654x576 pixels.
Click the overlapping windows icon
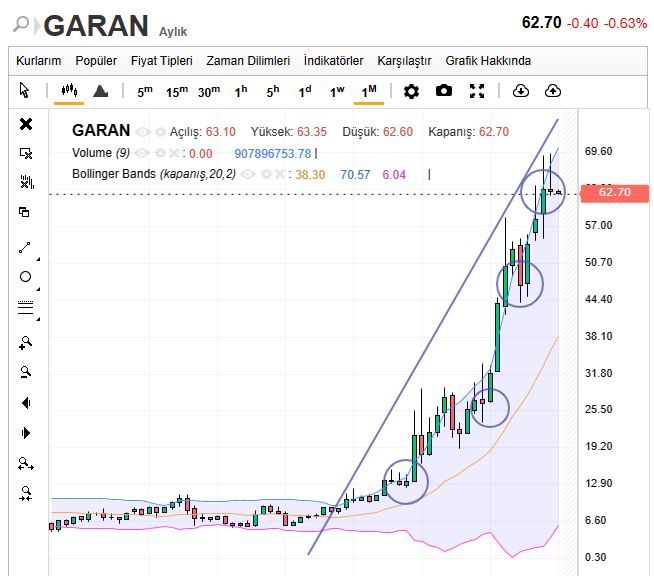pyautogui.click(x=24, y=212)
